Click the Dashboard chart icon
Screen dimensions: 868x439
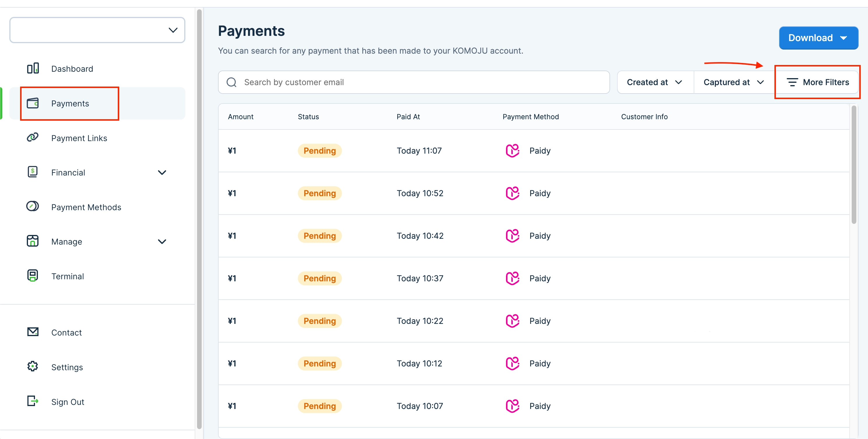(x=33, y=69)
